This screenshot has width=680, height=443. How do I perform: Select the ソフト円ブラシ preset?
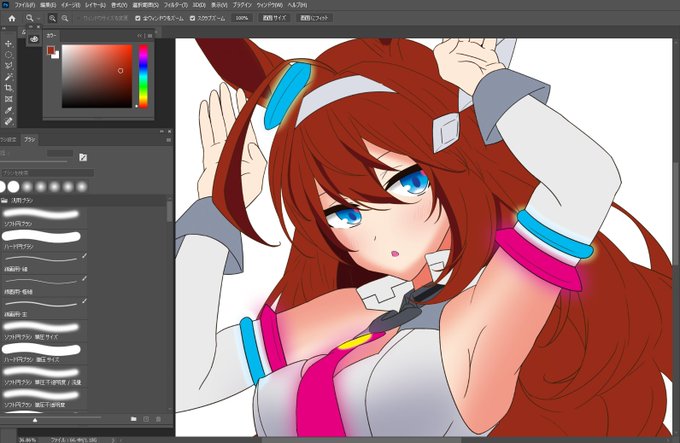(43, 218)
